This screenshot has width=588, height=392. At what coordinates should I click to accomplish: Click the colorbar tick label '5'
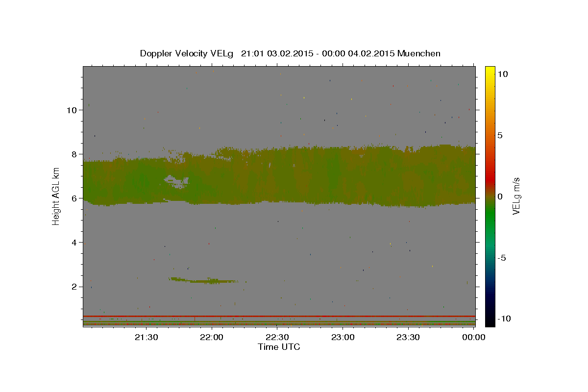500,135
